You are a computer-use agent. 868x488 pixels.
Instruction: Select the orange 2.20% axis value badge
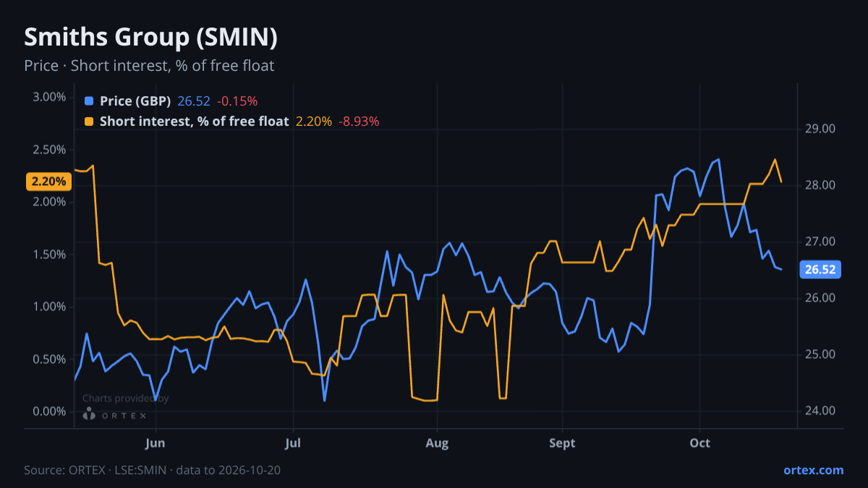tap(48, 181)
